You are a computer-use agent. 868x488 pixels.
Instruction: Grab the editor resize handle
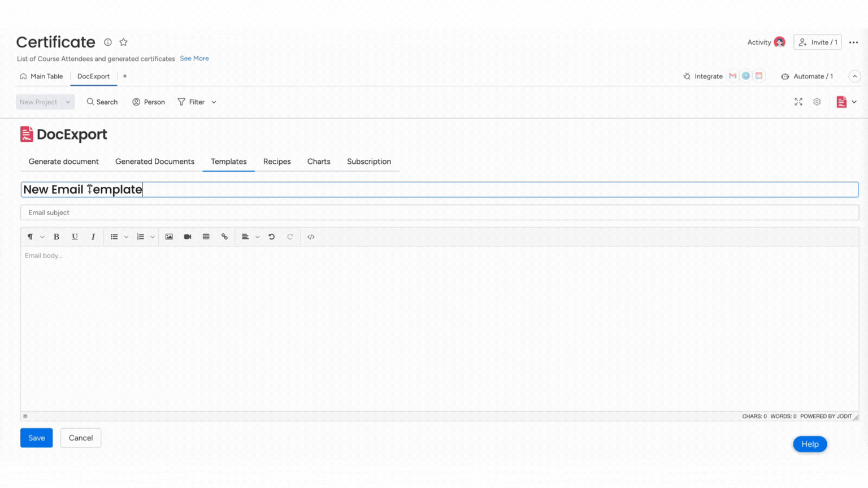tap(856, 417)
